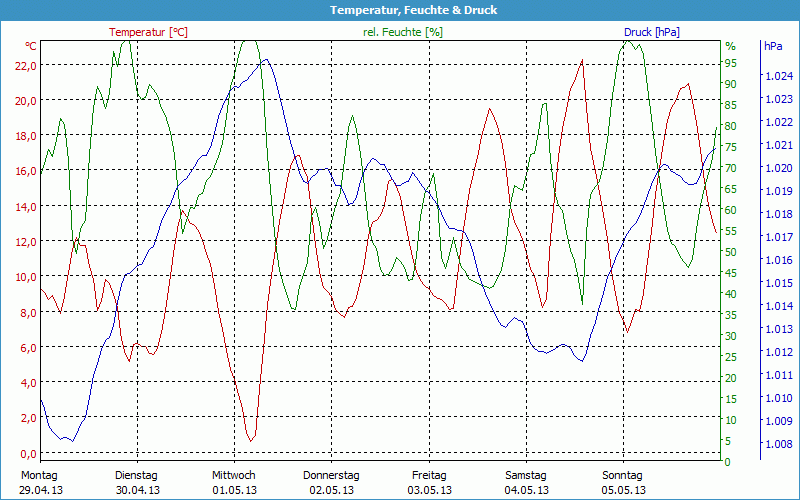The image size is (800, 500).
Task: Click the '65' humidity axis value
Action: click(x=731, y=189)
